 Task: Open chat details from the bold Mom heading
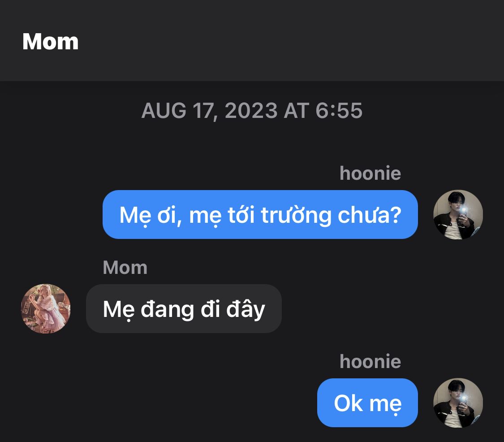51,42
